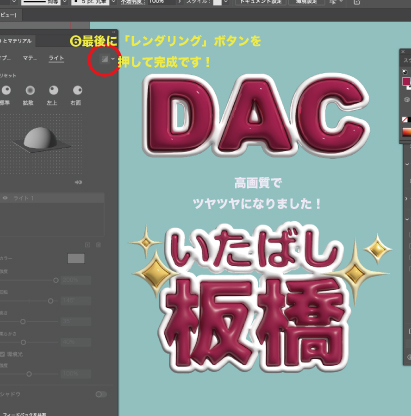Click the ドキュメント設定 button in control bar
The width and height of the screenshot is (411, 416).
coord(261,2)
